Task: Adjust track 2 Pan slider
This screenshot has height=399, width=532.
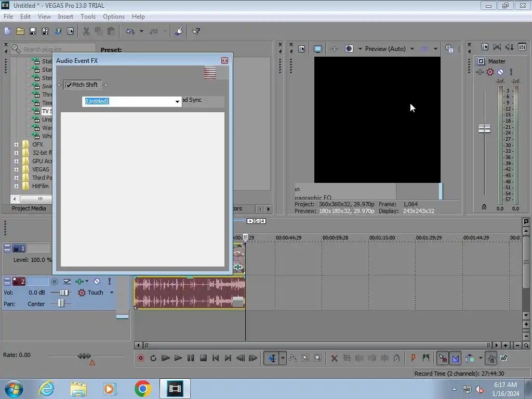Action: [x=61, y=303]
